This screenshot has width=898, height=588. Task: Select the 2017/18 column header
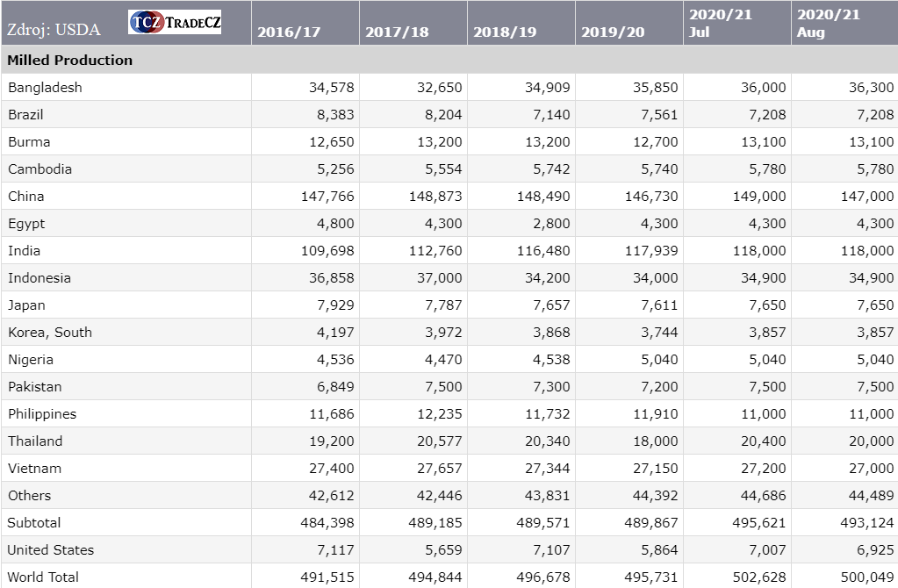[x=397, y=32]
